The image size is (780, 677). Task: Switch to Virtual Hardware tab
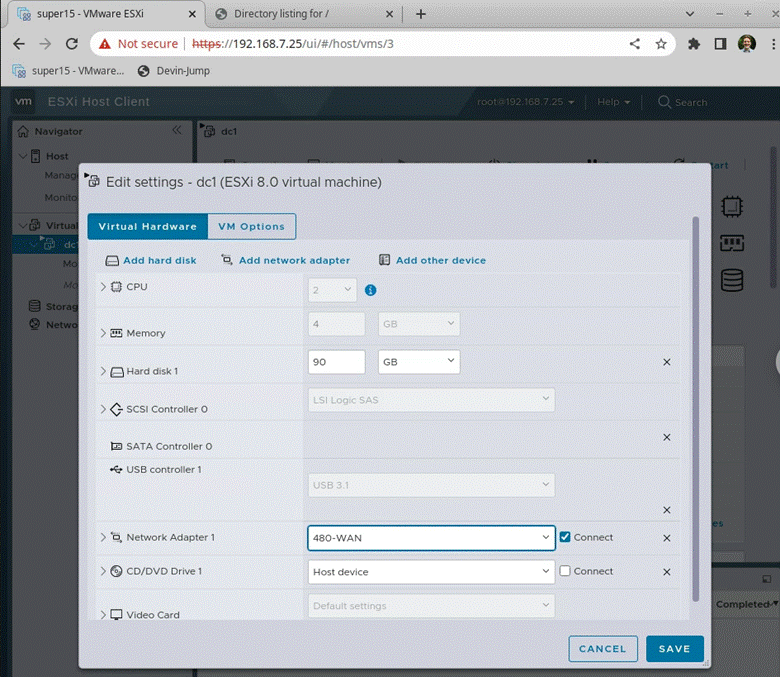148,226
